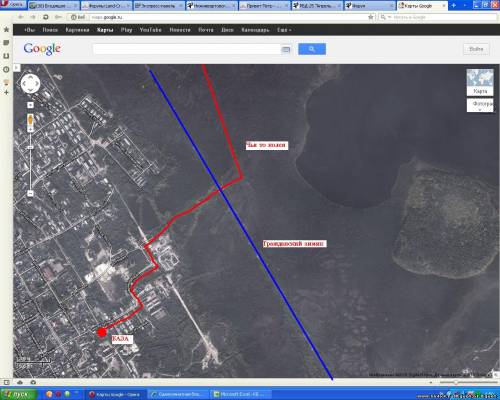
Task: Expand the Фотографии layer dropdown
Action: click(x=480, y=105)
